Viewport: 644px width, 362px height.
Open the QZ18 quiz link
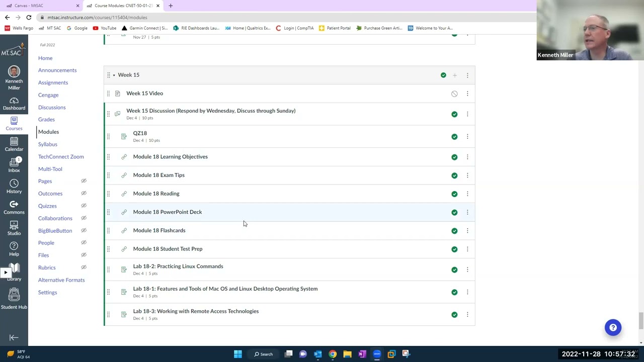[x=140, y=133]
